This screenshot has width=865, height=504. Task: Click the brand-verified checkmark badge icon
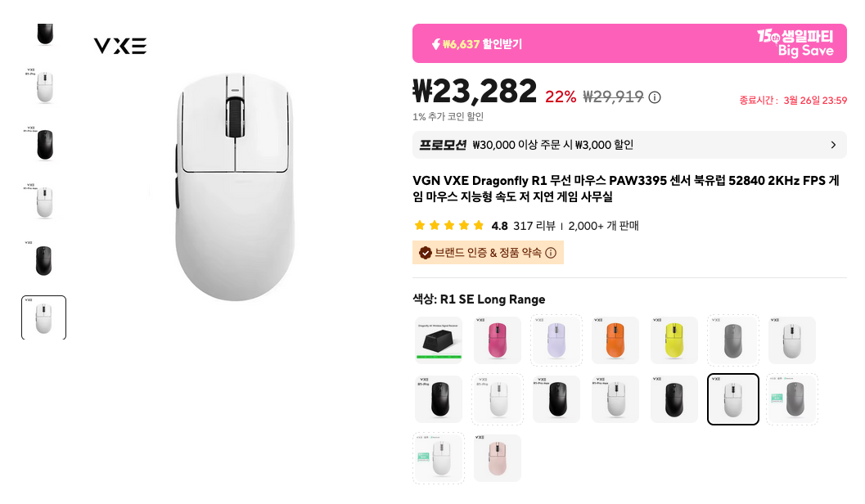[426, 253]
